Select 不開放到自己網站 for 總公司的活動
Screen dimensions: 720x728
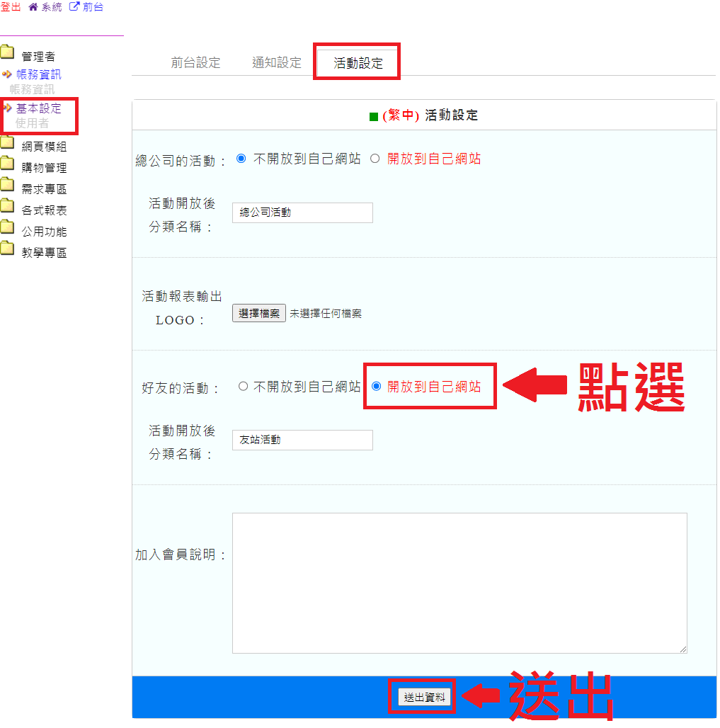(x=241, y=159)
